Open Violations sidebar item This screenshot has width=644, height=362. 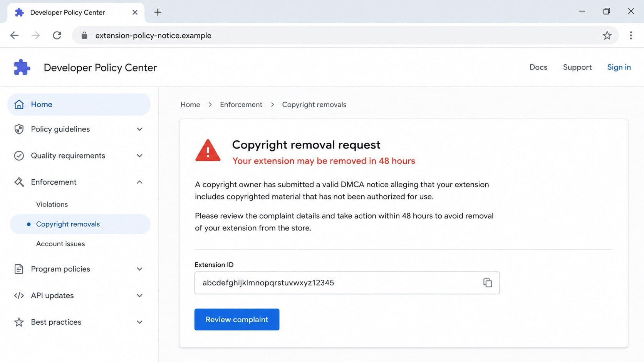pos(52,204)
